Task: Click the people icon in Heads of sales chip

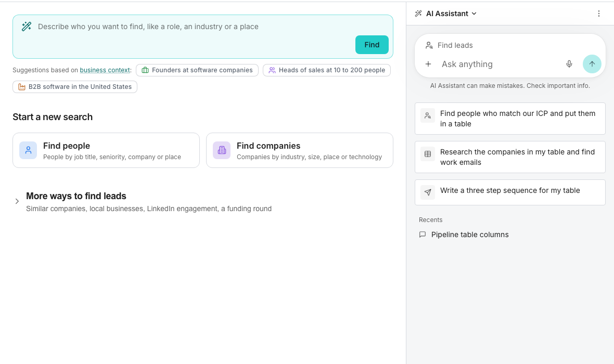Action: tap(272, 70)
